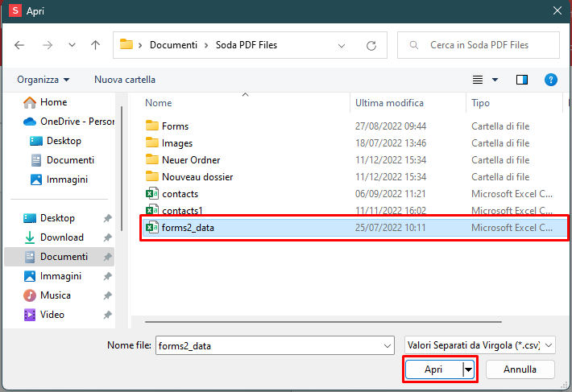
Task: Close the Apri dialog
Action: [557, 10]
